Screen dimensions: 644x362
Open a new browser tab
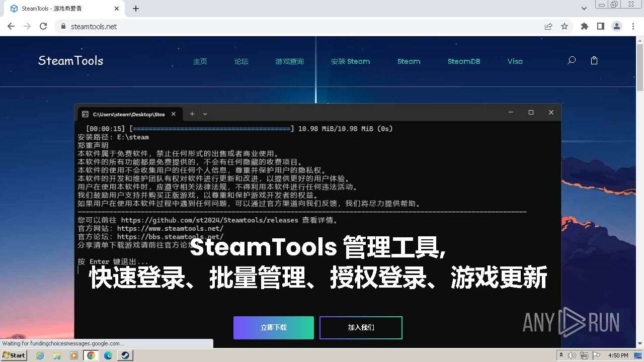[136, 9]
